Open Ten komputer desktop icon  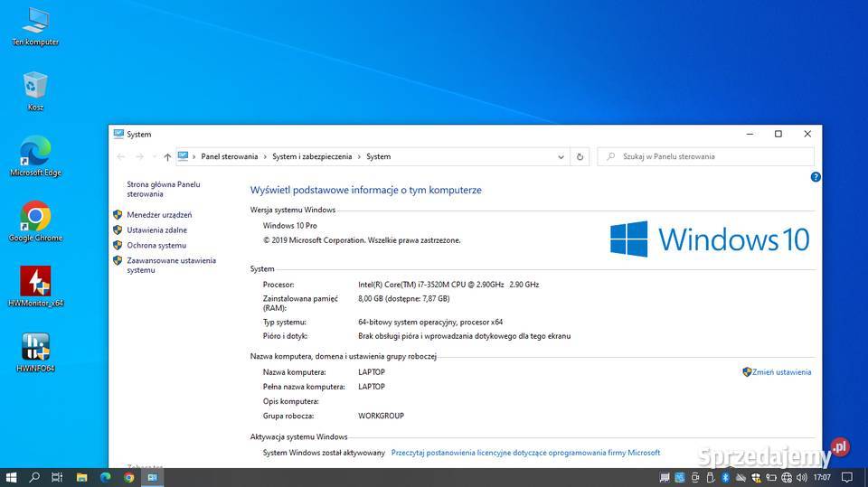pyautogui.click(x=35, y=26)
